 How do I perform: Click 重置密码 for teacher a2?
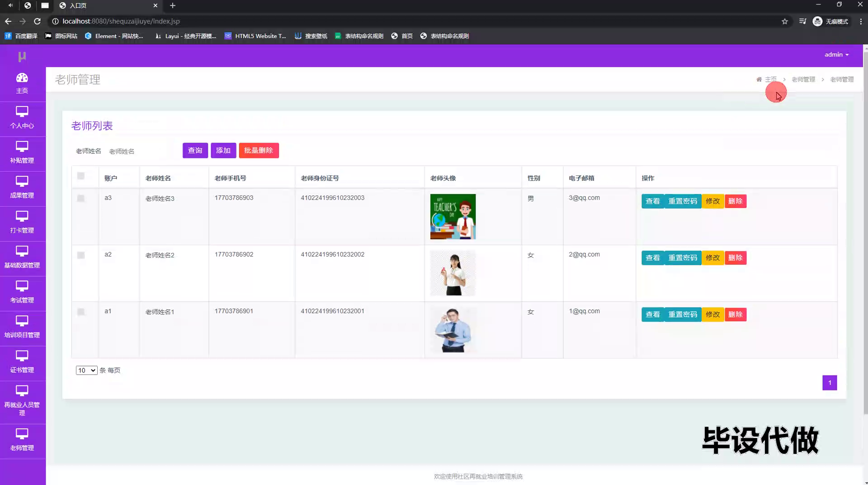point(683,258)
